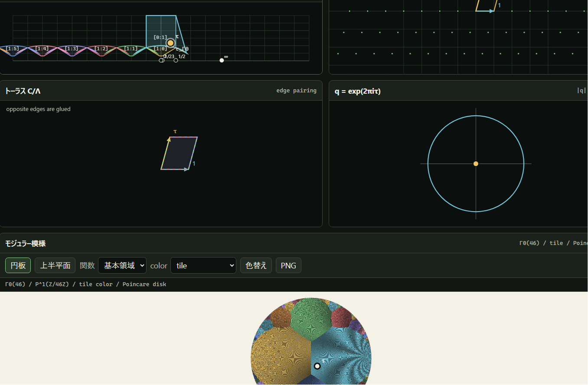
Task: Select the orange τ point in the fundamental domain plot
Action: tap(170, 43)
